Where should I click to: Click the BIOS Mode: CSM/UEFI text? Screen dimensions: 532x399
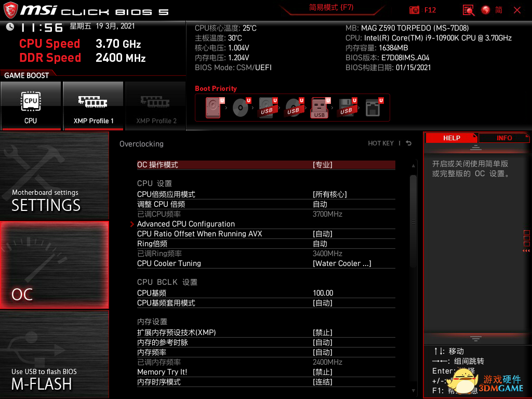pyautogui.click(x=233, y=68)
